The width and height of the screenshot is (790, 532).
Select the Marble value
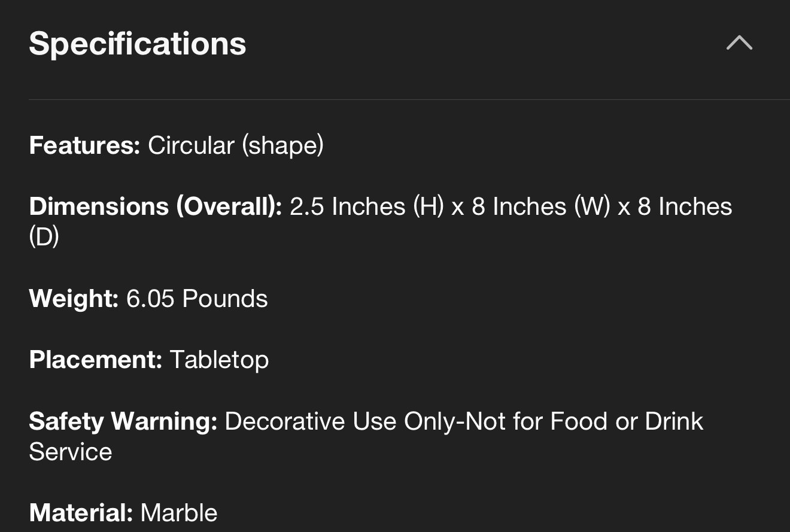coord(179,513)
